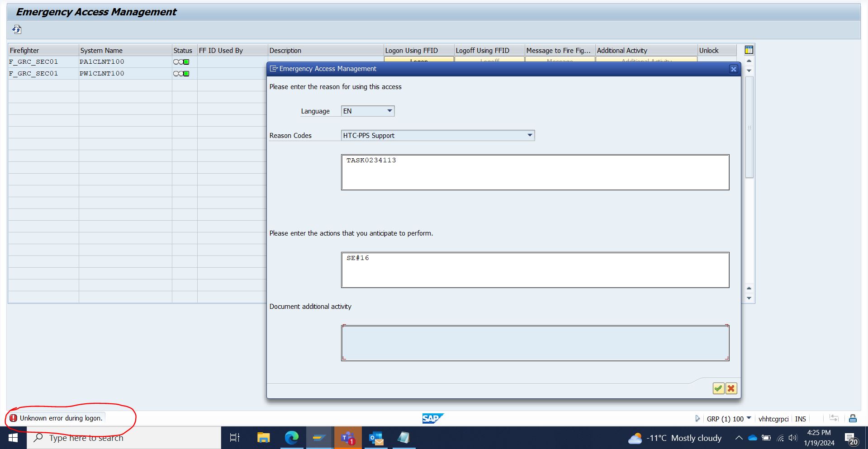
Task: Click the SAP logo in status bar
Action: point(433,419)
